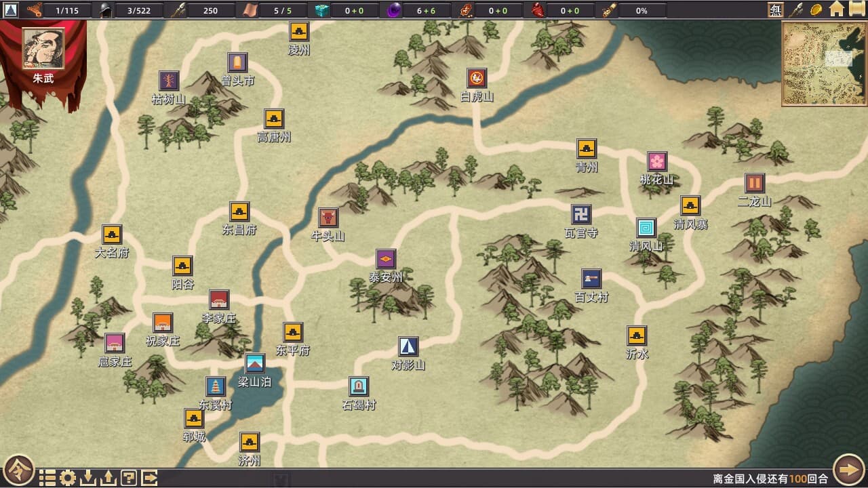Screen dimensions: 868x488
Task: Click the load game upload-arrow icon
Action: pos(108,478)
